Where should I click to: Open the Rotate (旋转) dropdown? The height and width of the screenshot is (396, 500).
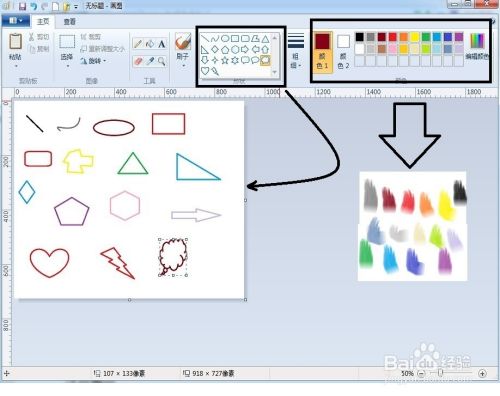94,61
